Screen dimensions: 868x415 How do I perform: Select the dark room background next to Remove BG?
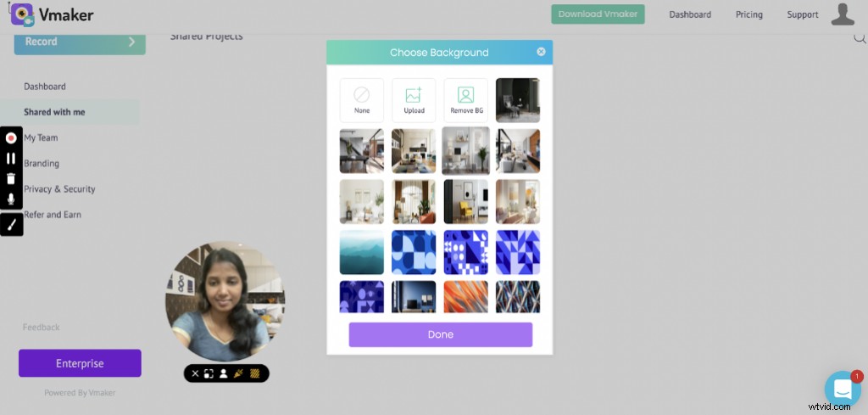pos(518,100)
